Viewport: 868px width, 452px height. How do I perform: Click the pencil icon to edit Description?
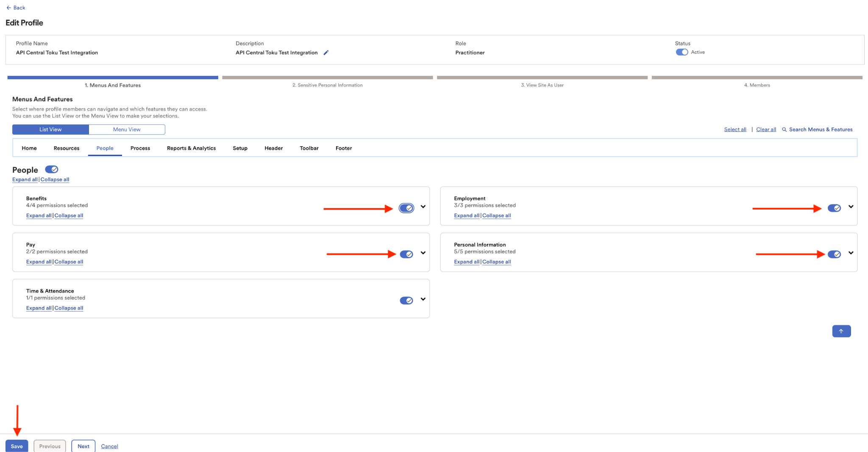326,53
